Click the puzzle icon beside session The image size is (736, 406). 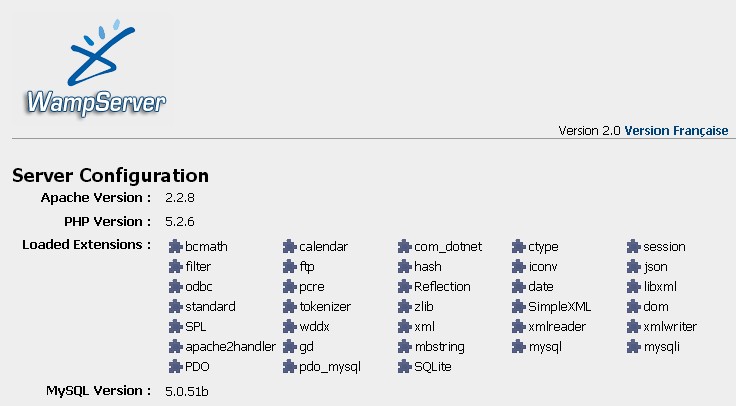coord(634,247)
